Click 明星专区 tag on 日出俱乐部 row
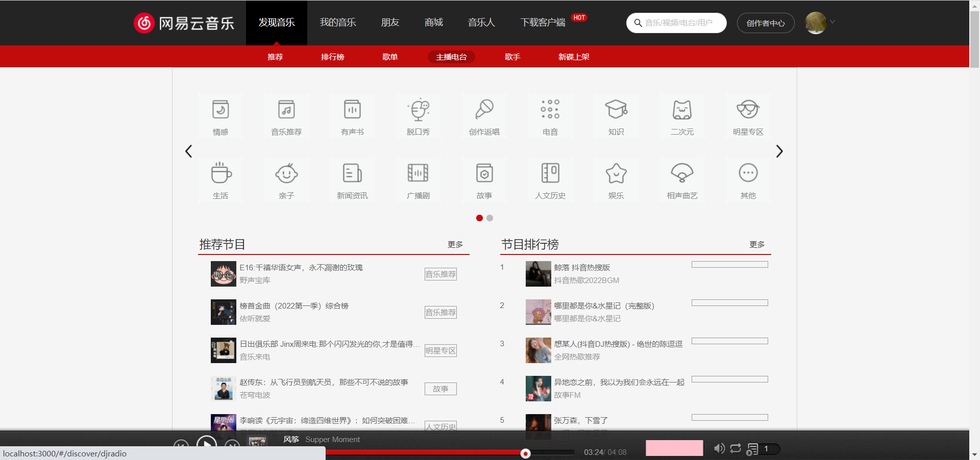The image size is (980, 460). [440, 350]
